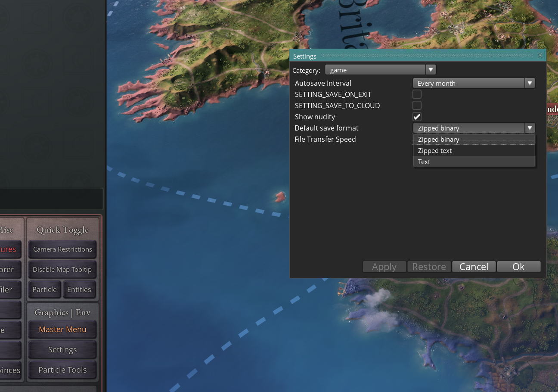Enable the SETTING_SAVE_TO_CLOUD checkbox
Image resolution: width=558 pixels, height=392 pixels.
point(417,105)
